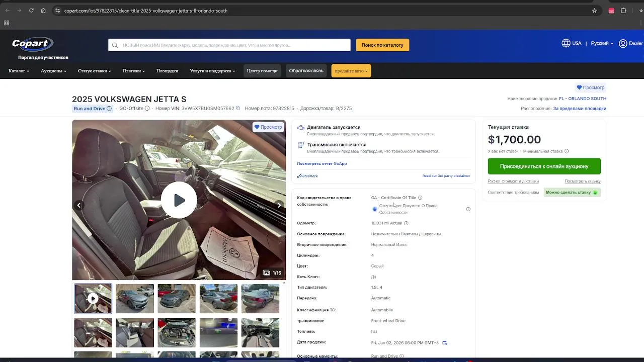Select the engine bay thumbnail

[177, 332]
